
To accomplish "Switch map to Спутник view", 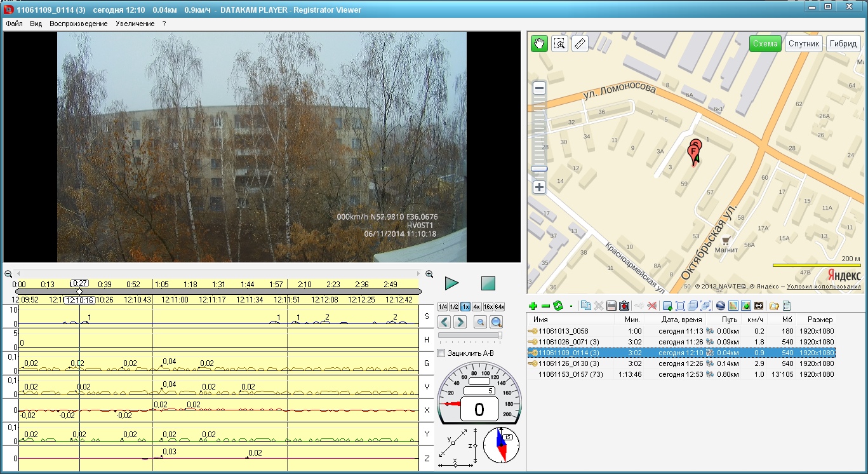I will 803,44.
